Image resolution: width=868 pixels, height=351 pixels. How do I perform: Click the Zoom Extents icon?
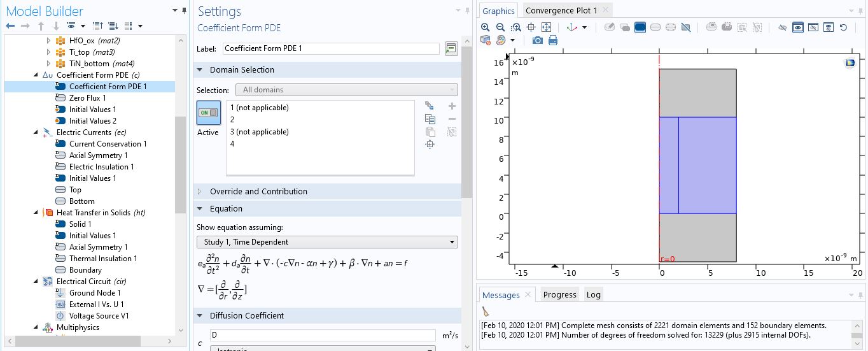point(546,27)
